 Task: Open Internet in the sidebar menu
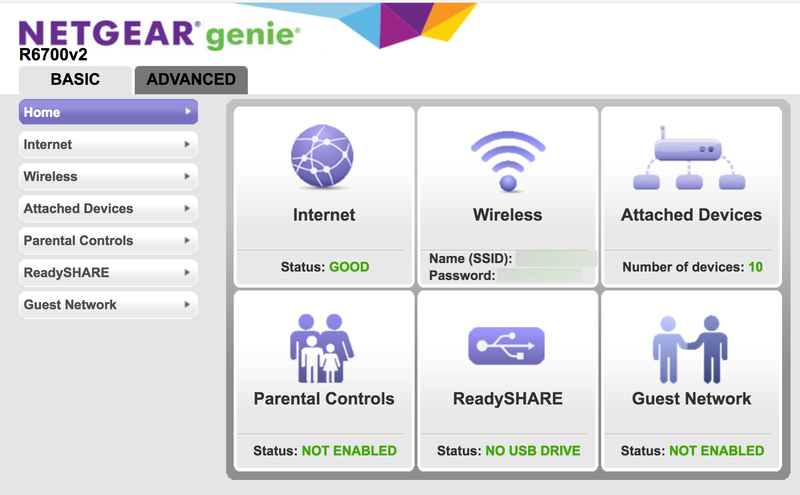108,144
